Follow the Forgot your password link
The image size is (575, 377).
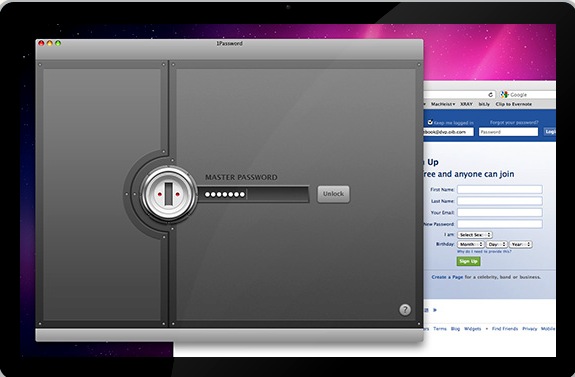click(514, 122)
